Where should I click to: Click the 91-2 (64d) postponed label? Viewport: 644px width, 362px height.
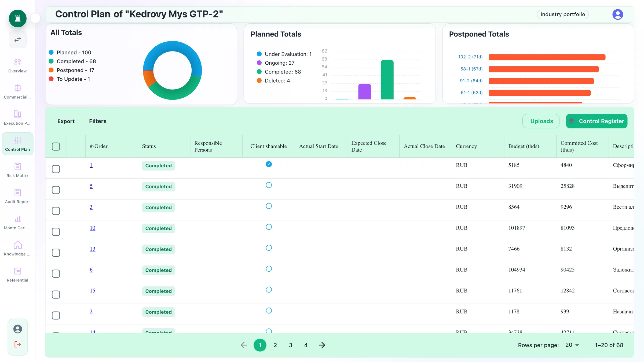click(x=471, y=81)
